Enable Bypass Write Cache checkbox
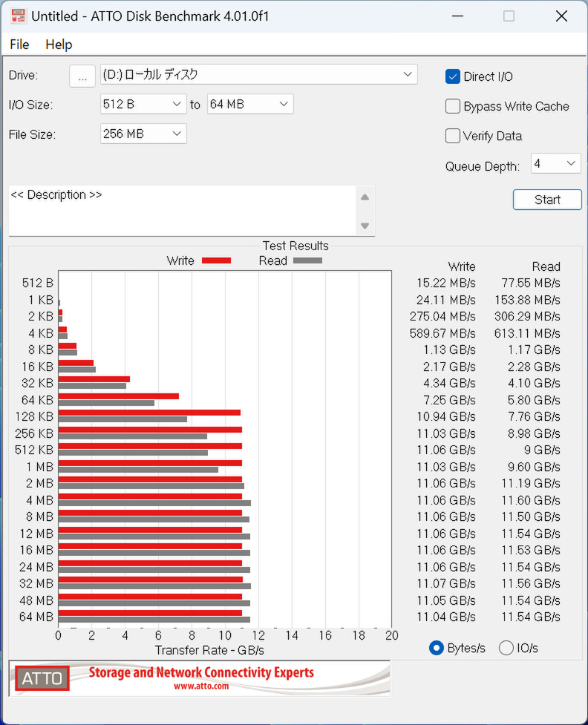 (x=452, y=106)
